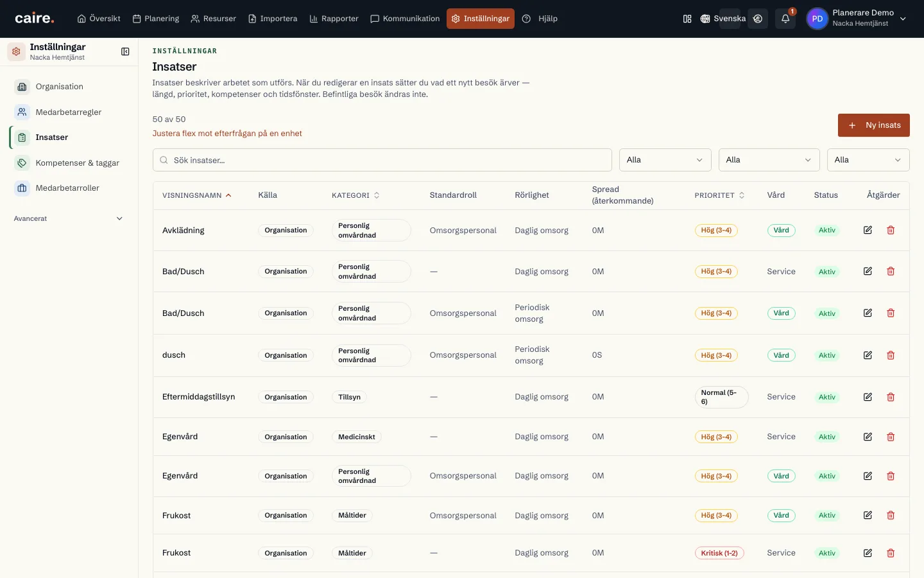Collapse the Inställningar sidebar panel

click(x=125, y=51)
